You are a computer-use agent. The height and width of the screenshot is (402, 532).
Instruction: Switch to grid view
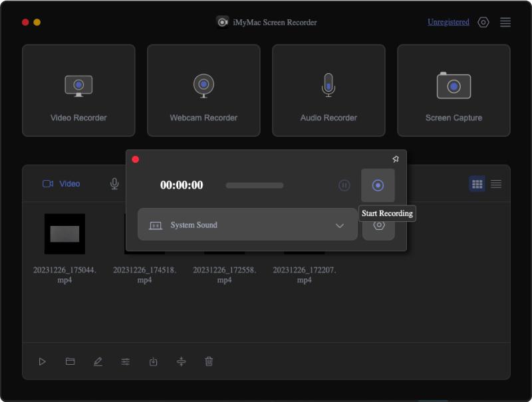477,184
